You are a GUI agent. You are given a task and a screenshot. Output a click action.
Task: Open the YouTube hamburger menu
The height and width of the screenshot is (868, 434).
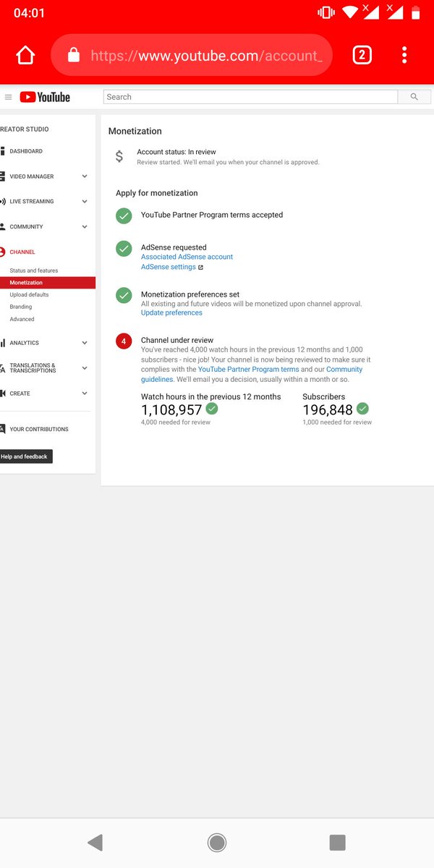(x=8, y=97)
